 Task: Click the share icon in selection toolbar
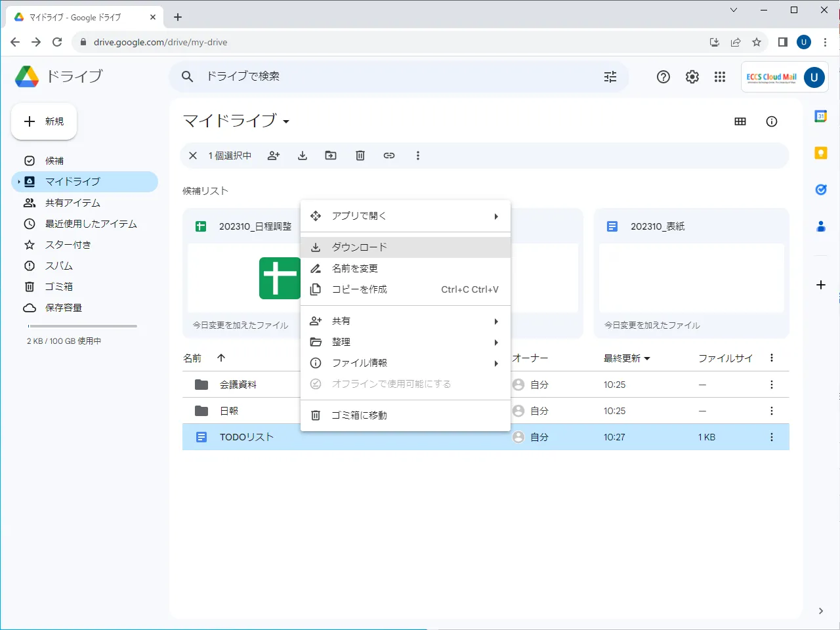point(274,156)
